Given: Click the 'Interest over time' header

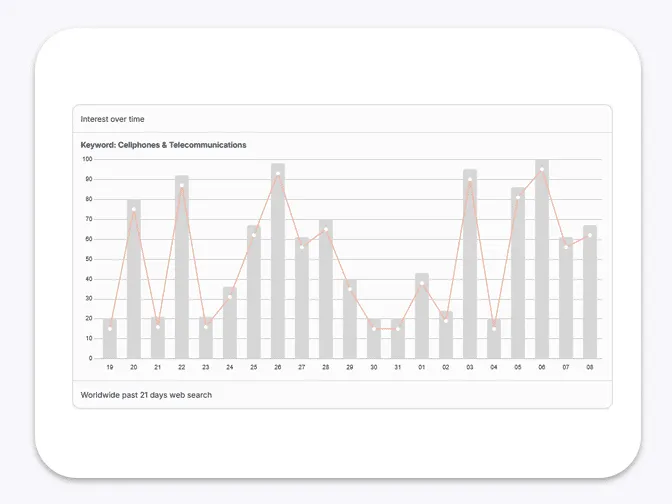Looking at the screenshot, I should coord(113,119).
